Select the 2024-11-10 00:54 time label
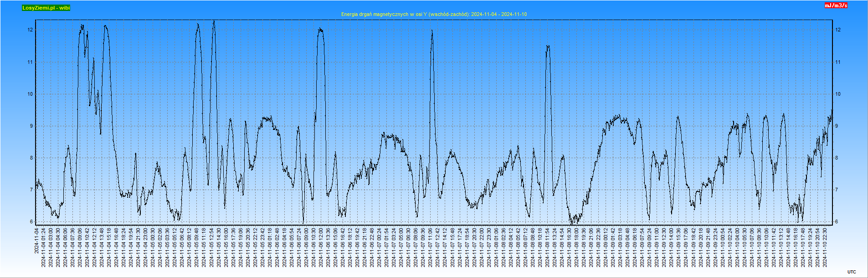868x278 pixels. pyautogui.click(x=723, y=247)
